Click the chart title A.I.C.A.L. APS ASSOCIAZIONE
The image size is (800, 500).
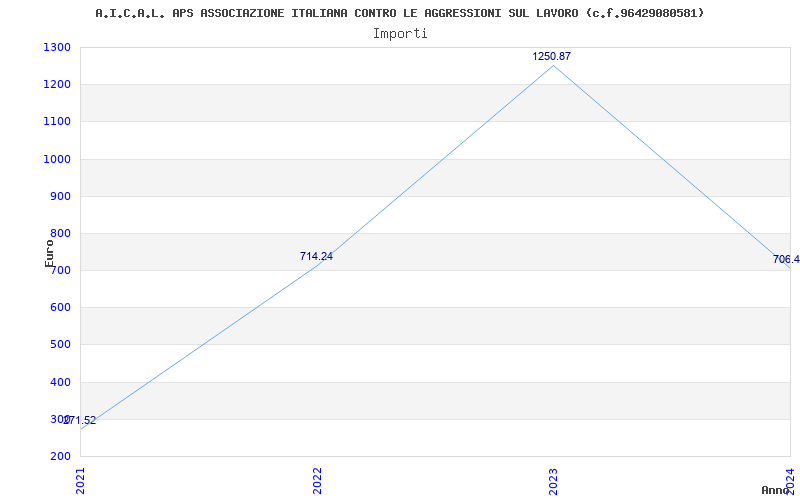(x=399, y=13)
